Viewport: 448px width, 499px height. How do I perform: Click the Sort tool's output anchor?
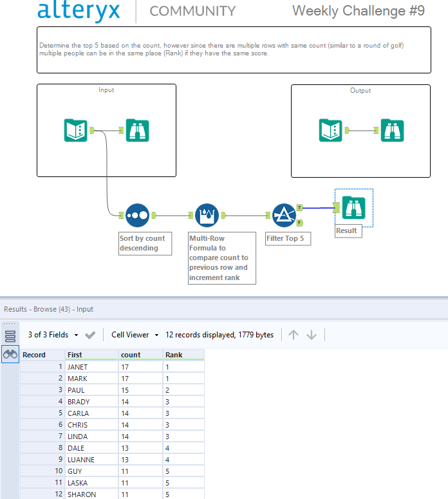click(x=154, y=216)
